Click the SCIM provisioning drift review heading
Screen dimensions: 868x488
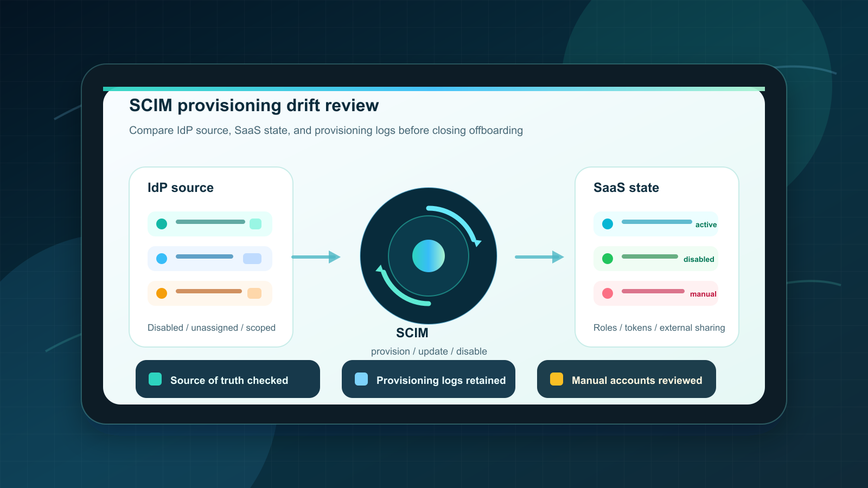[254, 105]
